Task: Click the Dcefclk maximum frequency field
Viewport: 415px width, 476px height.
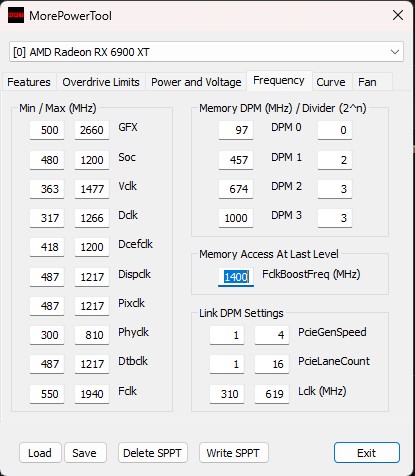Action: click(92, 247)
